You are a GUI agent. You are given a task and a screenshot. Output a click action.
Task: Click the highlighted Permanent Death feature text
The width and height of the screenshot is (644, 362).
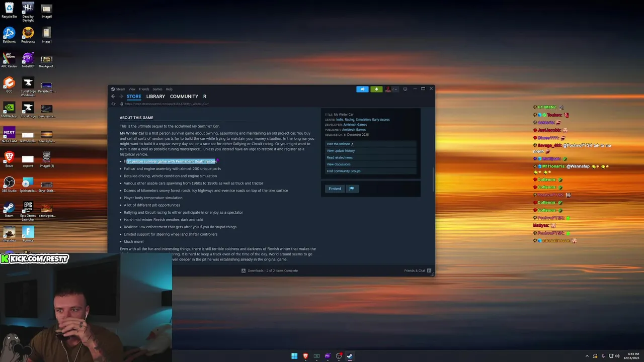point(171,161)
